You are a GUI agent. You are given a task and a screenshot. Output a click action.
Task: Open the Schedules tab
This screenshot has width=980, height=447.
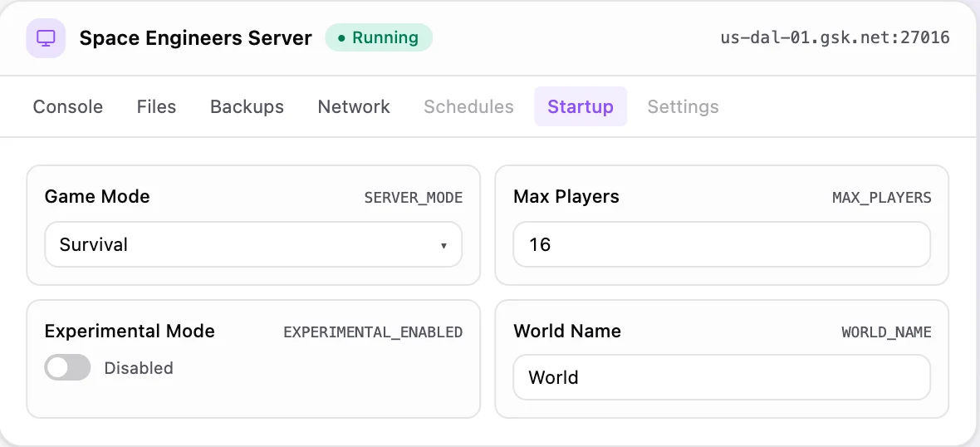click(468, 107)
